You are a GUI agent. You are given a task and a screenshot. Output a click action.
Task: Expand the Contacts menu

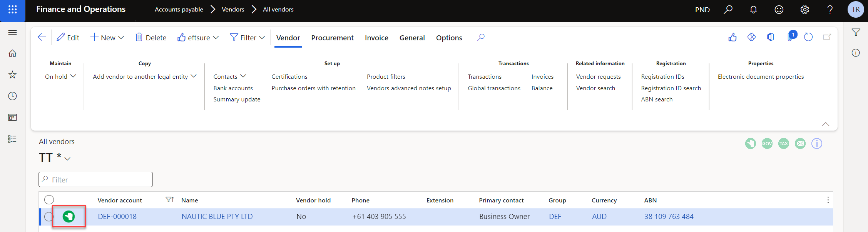[230, 76]
